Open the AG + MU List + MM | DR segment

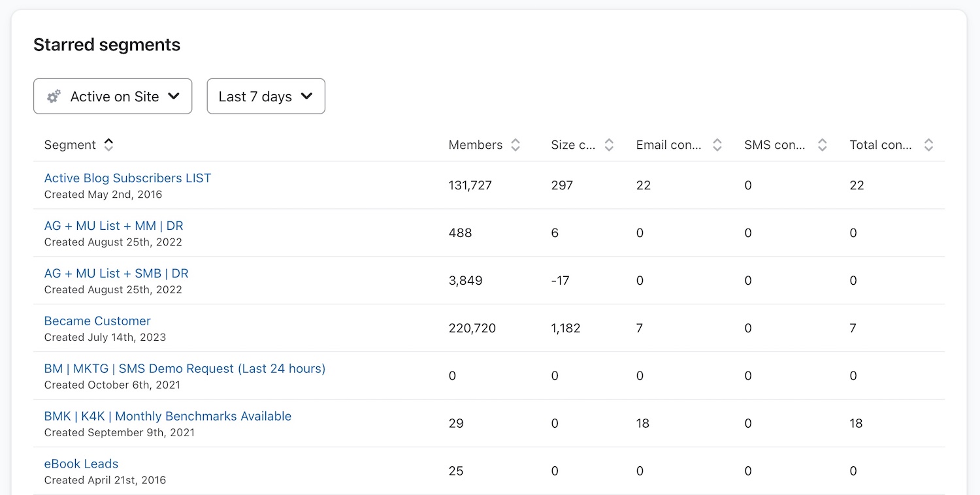114,226
